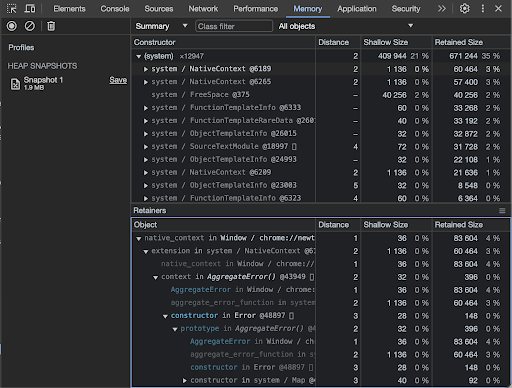Click the 671 244 retained size value
This screenshot has width=512, height=388.
click(463, 56)
